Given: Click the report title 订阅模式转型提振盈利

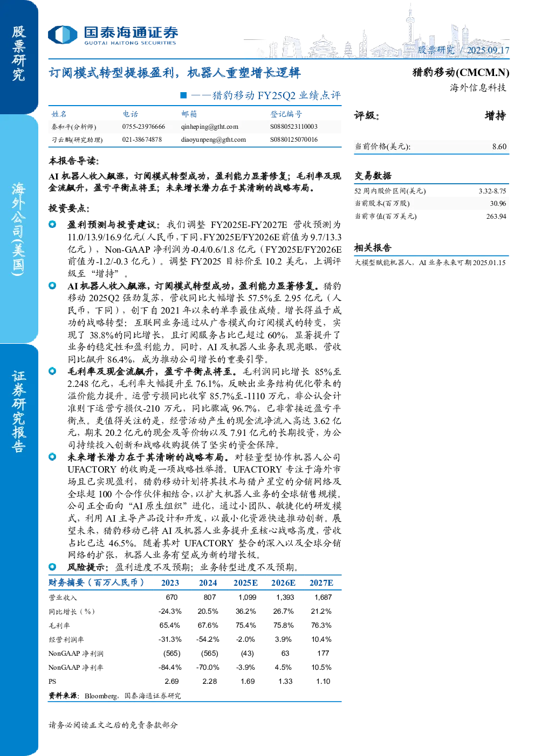Looking at the screenshot, I should tap(174, 73).
